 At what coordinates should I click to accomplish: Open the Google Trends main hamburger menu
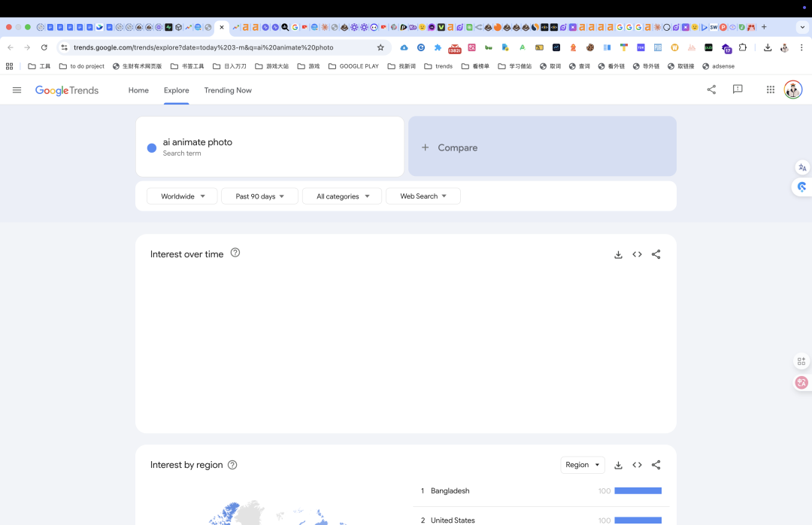[x=17, y=90]
